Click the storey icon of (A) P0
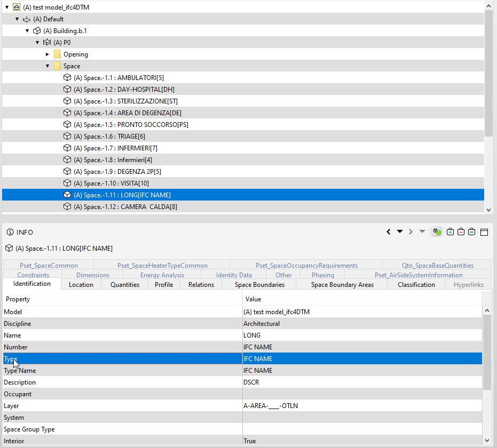 (47, 42)
